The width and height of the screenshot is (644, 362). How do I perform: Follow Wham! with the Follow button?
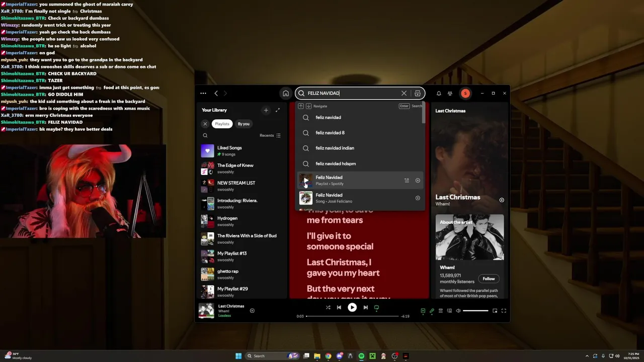click(x=489, y=279)
